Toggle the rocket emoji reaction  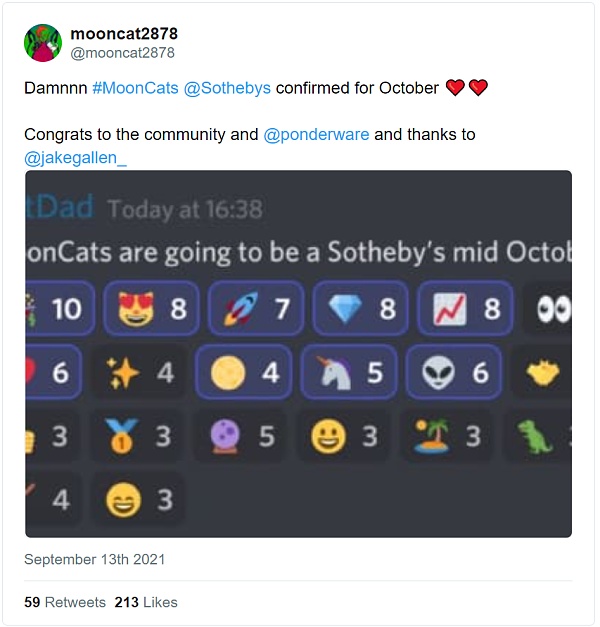pos(255,308)
